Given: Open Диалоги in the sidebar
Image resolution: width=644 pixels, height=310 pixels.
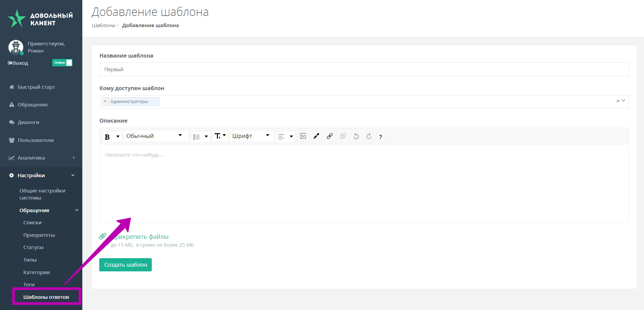Looking at the screenshot, I should [x=28, y=122].
